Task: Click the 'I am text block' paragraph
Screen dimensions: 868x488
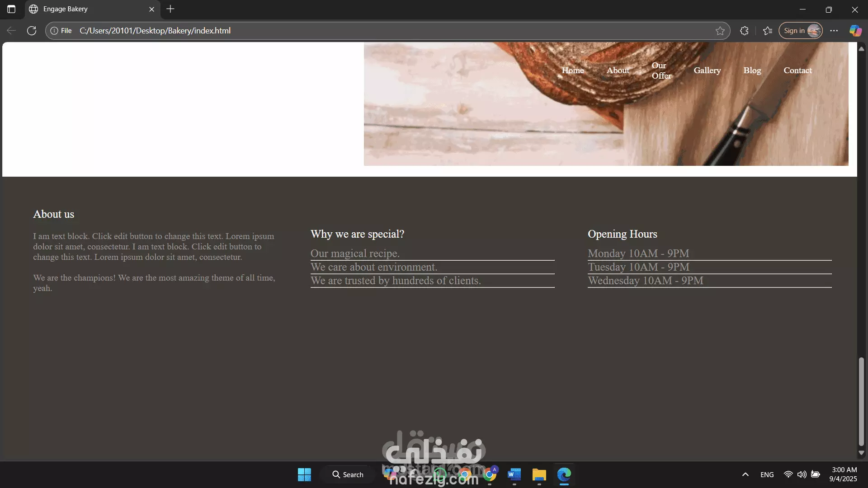Action: click(154, 247)
